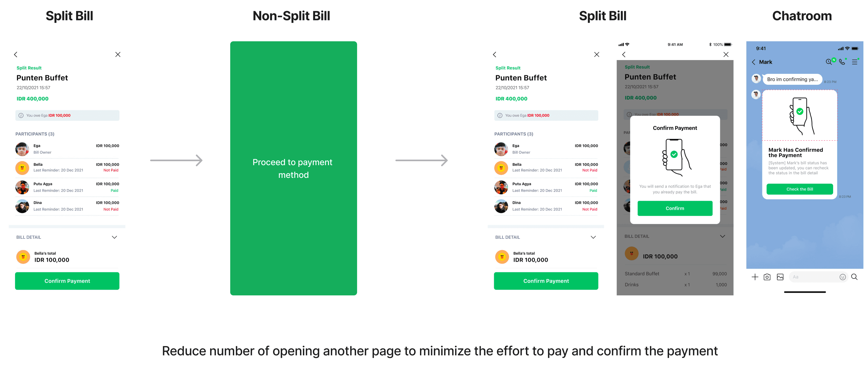
Task: Click green Confirm button in Confirm Payment dialog
Action: click(675, 208)
